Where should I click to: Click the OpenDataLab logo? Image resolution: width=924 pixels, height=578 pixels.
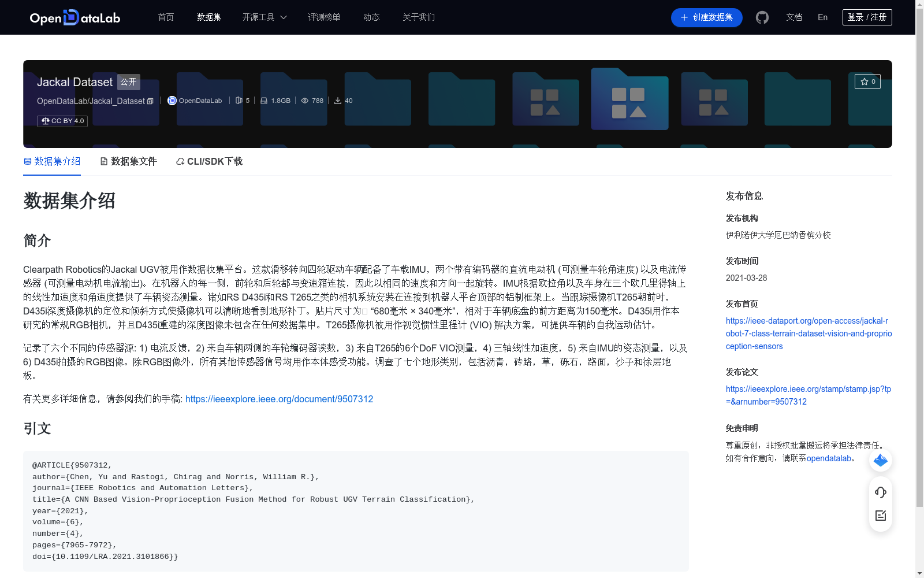coord(75,17)
